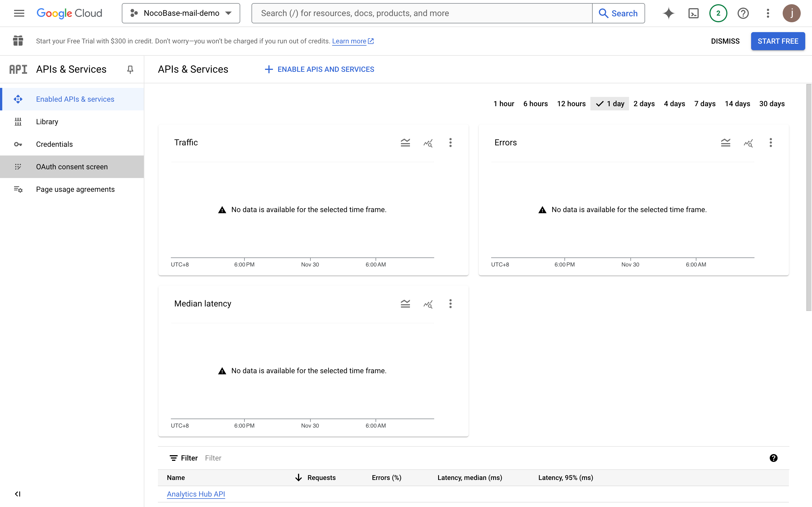Open OAuth consent screen page
The image size is (812, 507).
point(72,167)
